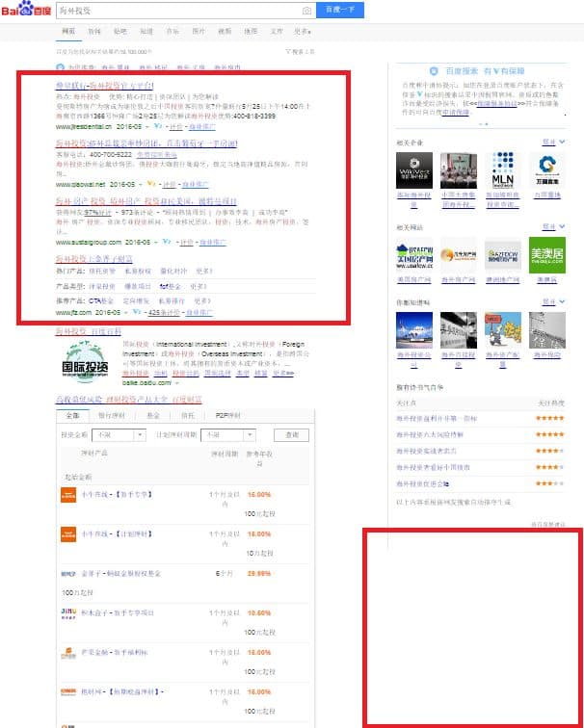Image resolution: width=584 pixels, height=728 pixels.
Task: Expand the 更多 tab dropdown
Action: click(303, 32)
